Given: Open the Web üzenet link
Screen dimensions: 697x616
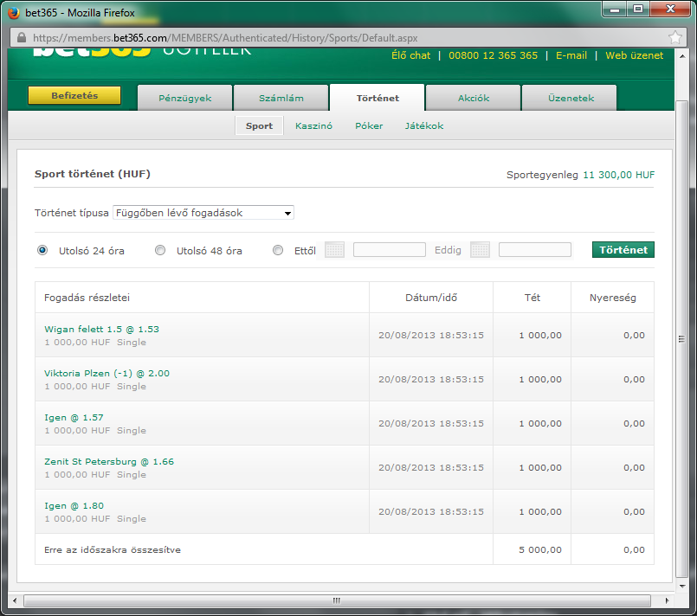Looking at the screenshot, I should point(635,55).
